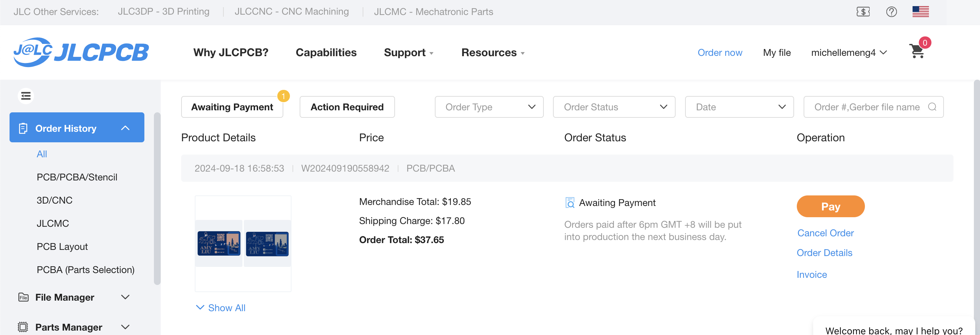Screen dimensions: 980x335
Task: Open the Capabilities menu item
Action: coord(326,52)
